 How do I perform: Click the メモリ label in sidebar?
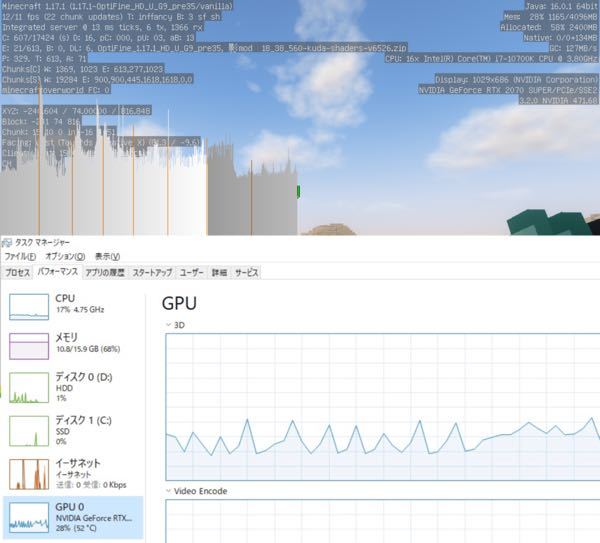coord(67,338)
